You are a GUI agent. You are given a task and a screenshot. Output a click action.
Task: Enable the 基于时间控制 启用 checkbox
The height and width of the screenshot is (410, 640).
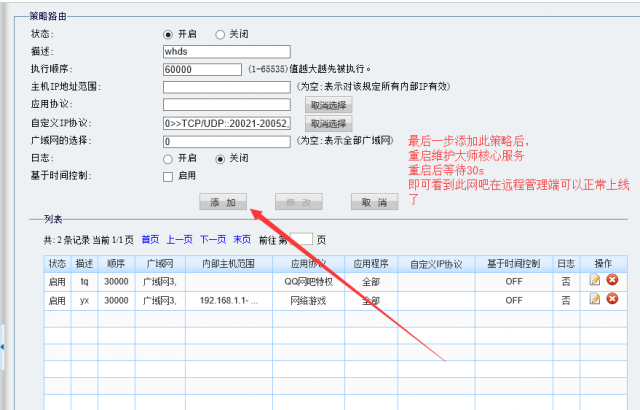(x=168, y=177)
